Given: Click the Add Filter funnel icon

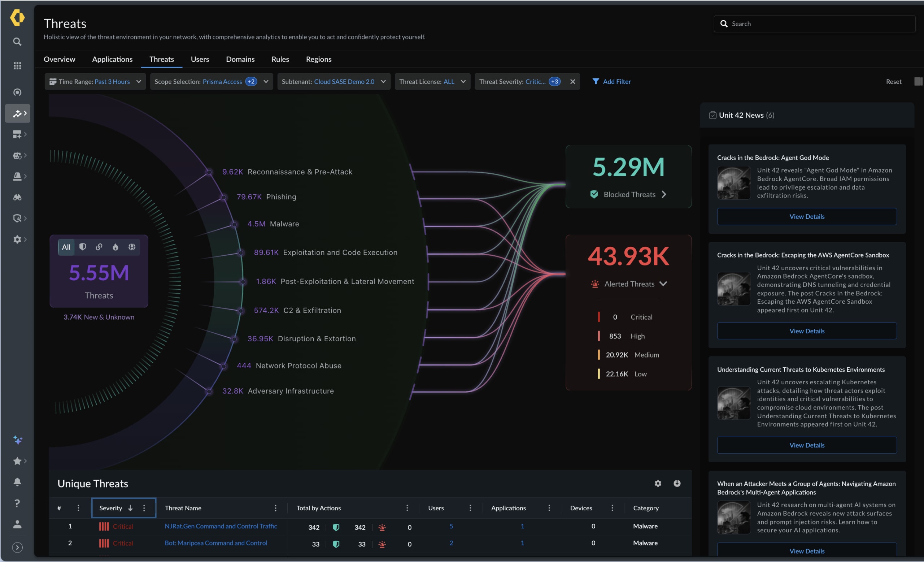Looking at the screenshot, I should click(x=596, y=81).
